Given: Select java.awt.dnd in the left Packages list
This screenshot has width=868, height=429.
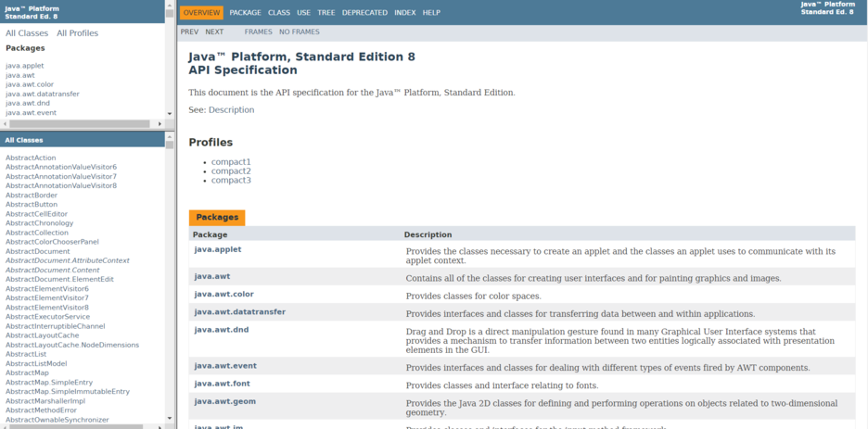Looking at the screenshot, I should [x=28, y=104].
